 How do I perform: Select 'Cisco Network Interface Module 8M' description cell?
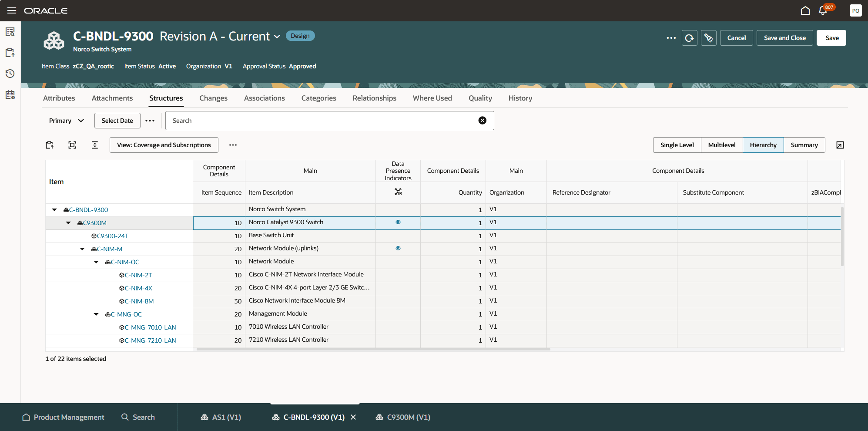pos(310,301)
